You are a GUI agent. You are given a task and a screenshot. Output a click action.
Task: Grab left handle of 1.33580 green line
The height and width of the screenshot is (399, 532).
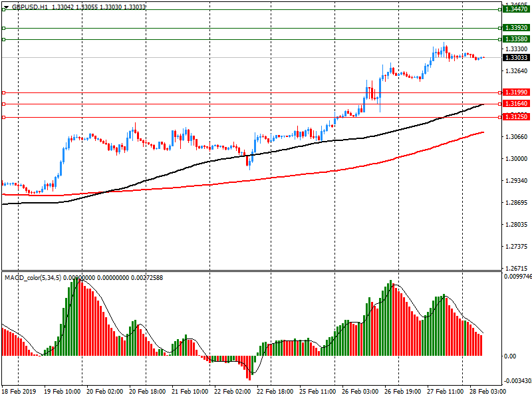4,40
